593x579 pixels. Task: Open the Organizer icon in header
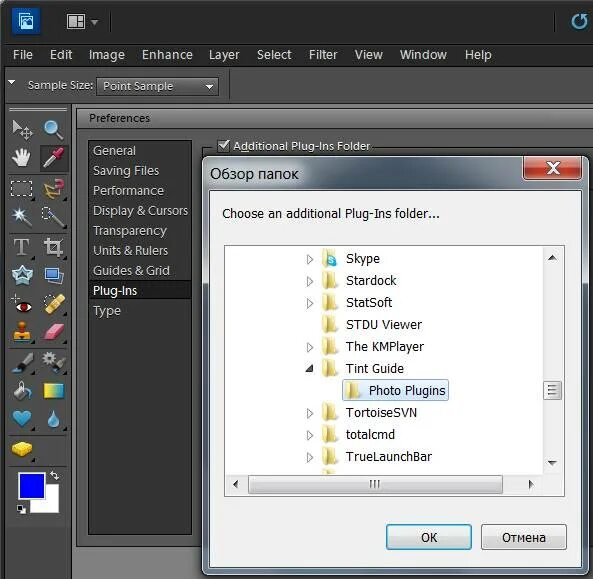tap(26, 22)
